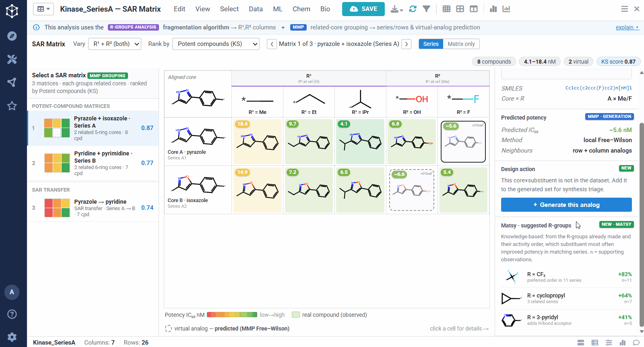Open the Vary R¹ + R² dropdown
The height and width of the screenshot is (347, 644).
(x=115, y=44)
